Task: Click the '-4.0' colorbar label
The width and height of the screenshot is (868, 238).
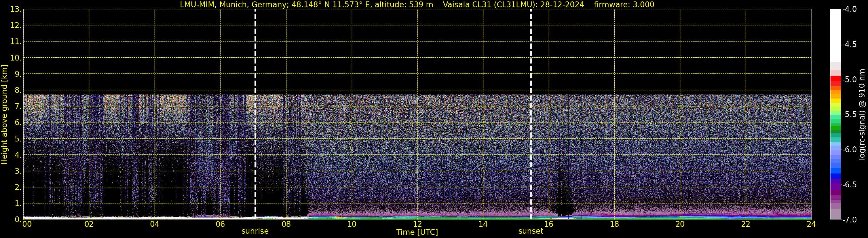Action: (850, 9)
